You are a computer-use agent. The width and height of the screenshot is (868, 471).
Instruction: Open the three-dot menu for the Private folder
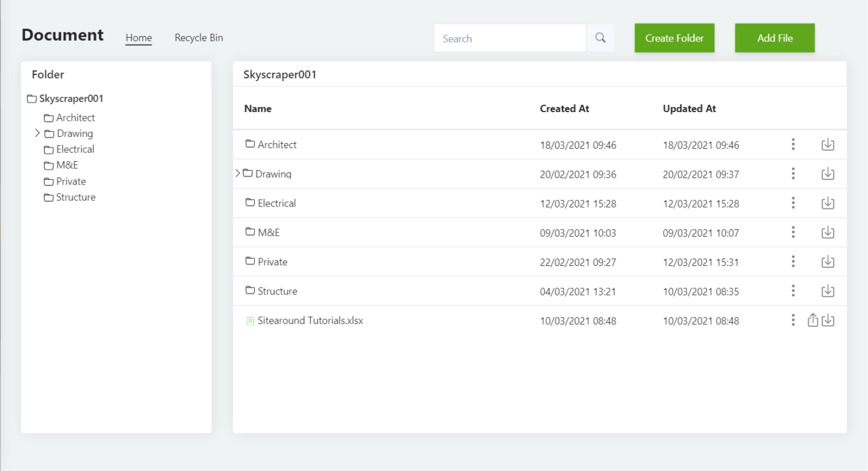[x=793, y=262]
